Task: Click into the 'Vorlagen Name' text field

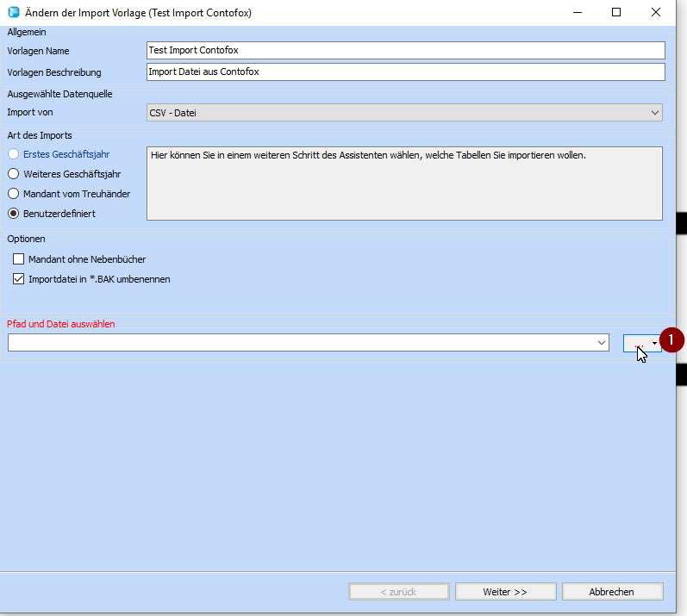Action: 405,51
